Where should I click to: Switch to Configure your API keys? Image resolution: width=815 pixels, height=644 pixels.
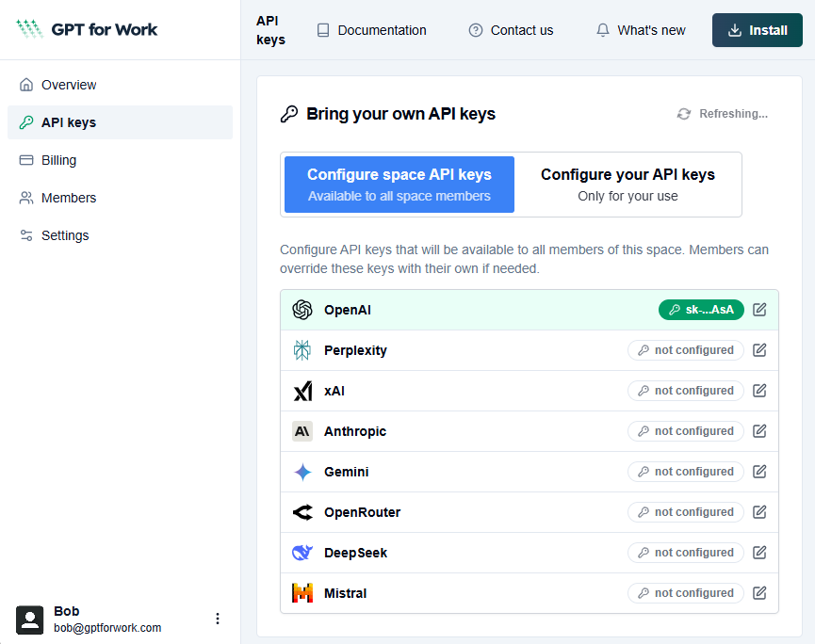[x=628, y=185]
